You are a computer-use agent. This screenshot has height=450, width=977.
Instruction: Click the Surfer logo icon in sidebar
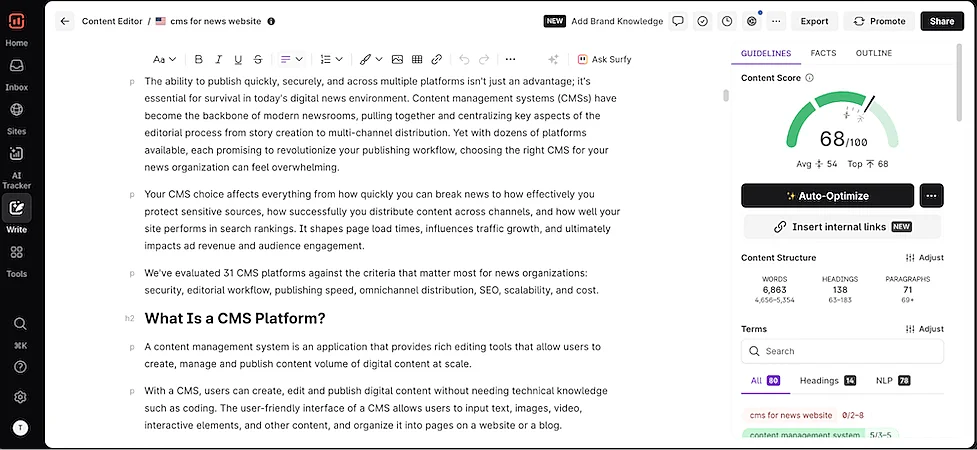click(x=17, y=21)
